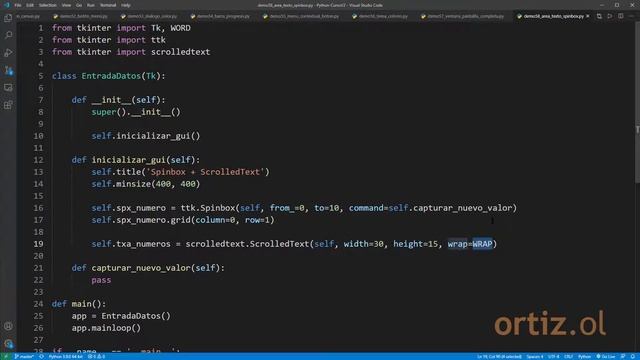Image resolution: width=640 pixels, height=360 pixels.
Task: Click the CRLF line ending indicator
Action: 568,356
